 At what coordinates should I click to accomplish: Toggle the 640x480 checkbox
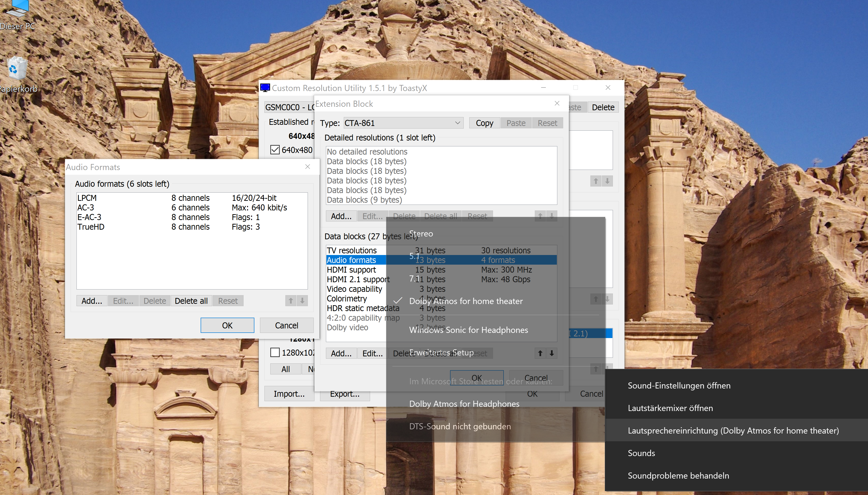275,150
